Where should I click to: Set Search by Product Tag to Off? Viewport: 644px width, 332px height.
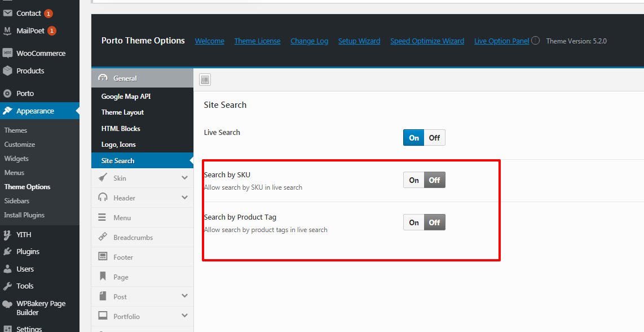tap(435, 222)
